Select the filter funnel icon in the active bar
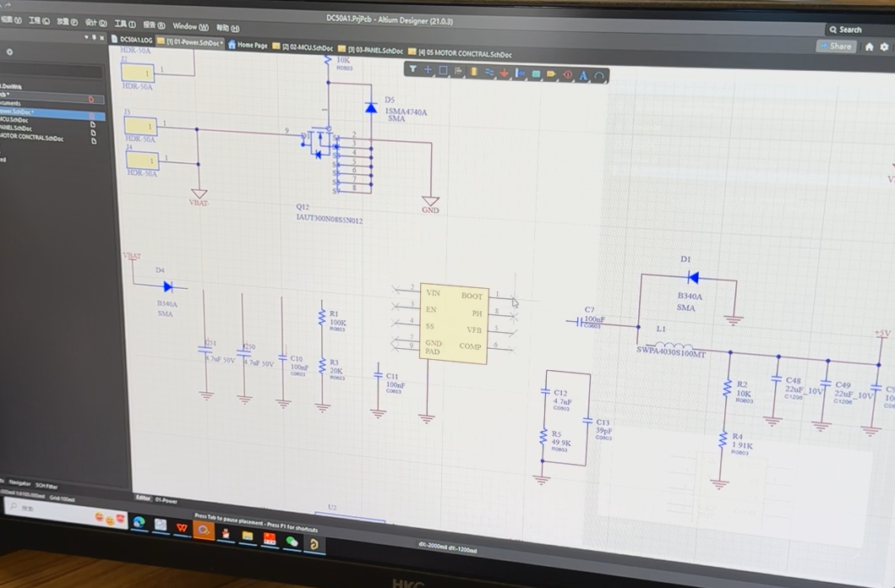This screenshot has width=895, height=588. click(x=412, y=69)
